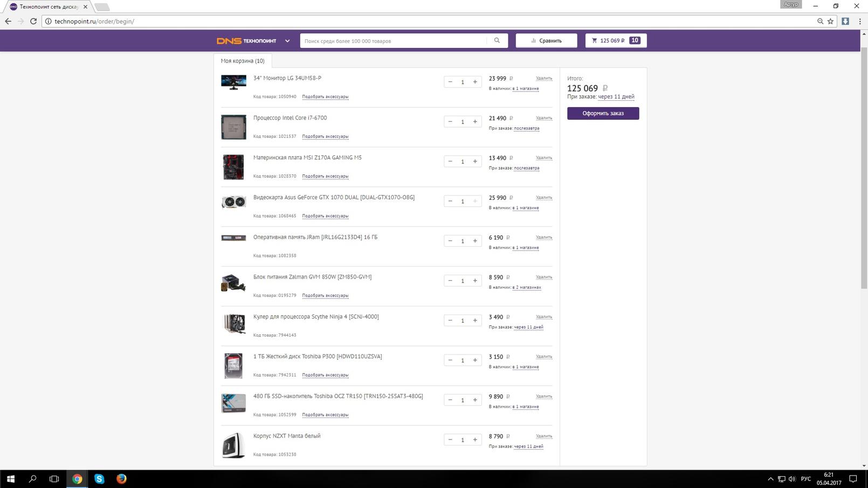Screen dimensions: 868x488
Task: Click page vertical scrollbar
Action: [x=864, y=168]
